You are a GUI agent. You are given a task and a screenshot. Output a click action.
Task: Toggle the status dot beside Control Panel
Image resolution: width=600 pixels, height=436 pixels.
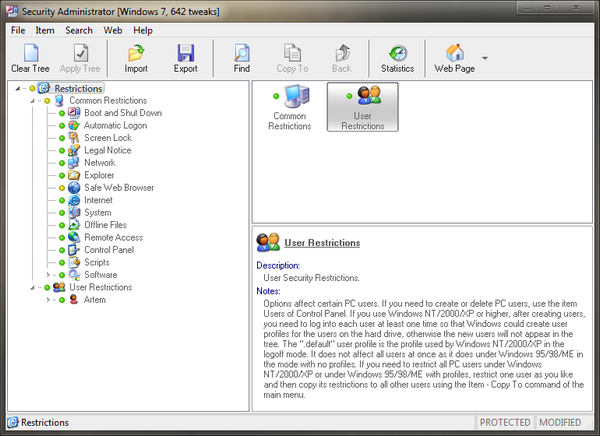61,250
